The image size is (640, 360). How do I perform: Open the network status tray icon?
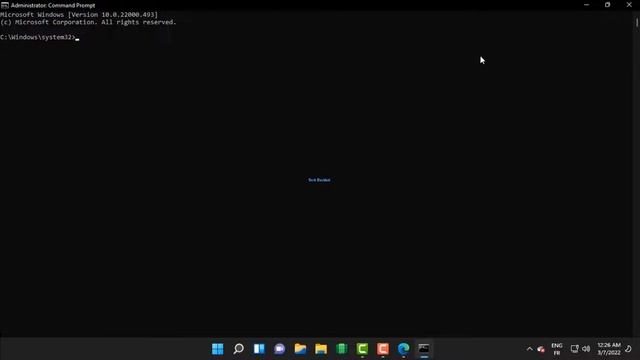pyautogui.click(x=574, y=349)
